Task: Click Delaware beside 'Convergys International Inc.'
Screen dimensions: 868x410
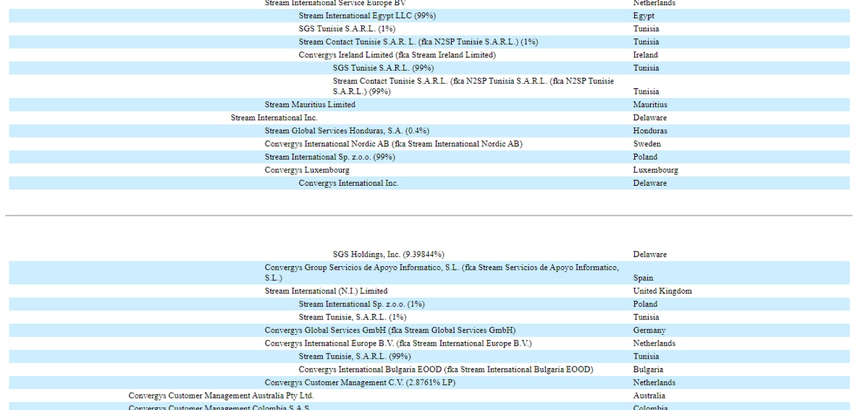Action: pyautogui.click(x=650, y=183)
